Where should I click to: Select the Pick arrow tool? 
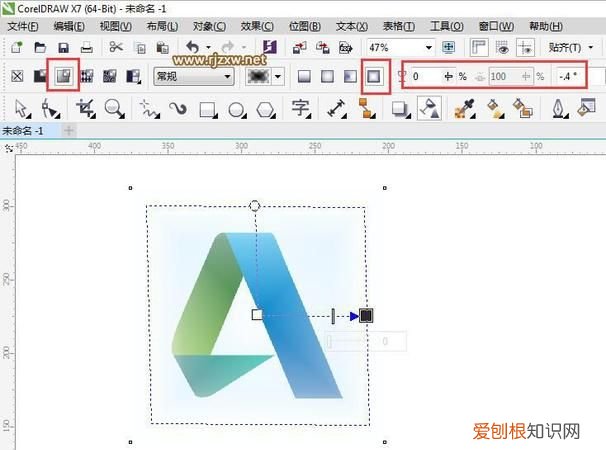click(22, 108)
